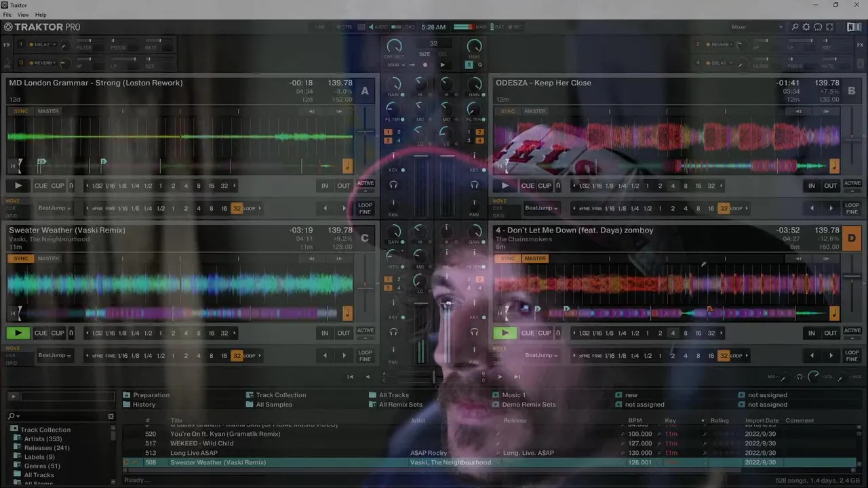This screenshot has width=868, height=488.
Task: Play Deck A with its play button
Action: 18,186
